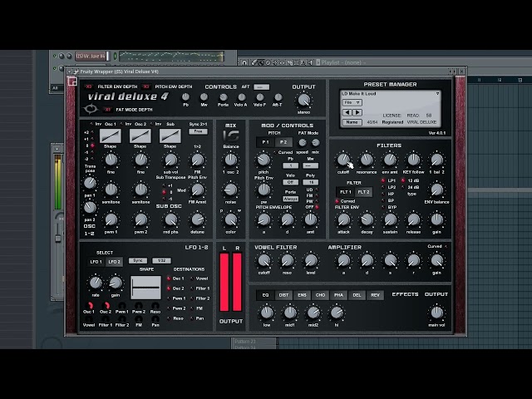Screen dimensions: 532x399
Task: Click the FAT Mode mix knob
Action: 316,142
